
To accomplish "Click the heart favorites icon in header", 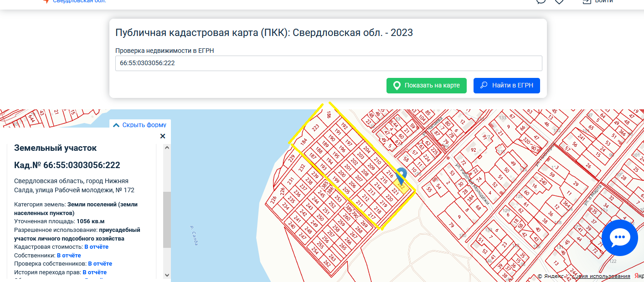I will [x=559, y=1].
